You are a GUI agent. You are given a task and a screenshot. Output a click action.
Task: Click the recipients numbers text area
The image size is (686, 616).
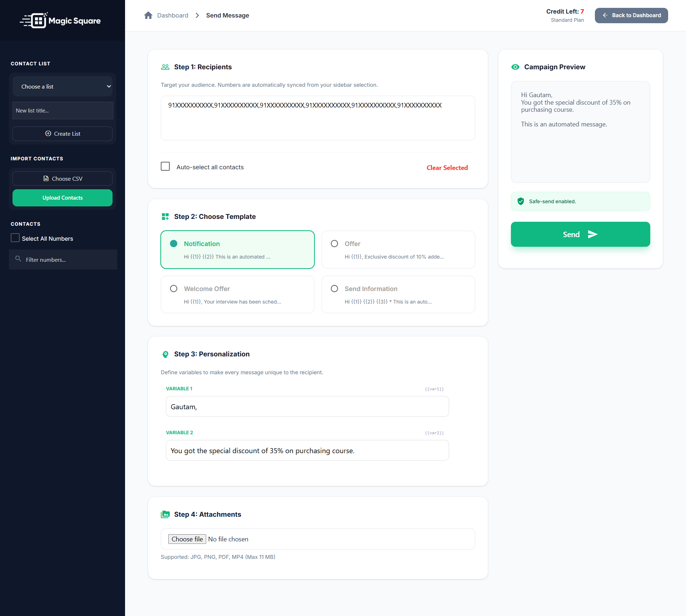tap(318, 118)
